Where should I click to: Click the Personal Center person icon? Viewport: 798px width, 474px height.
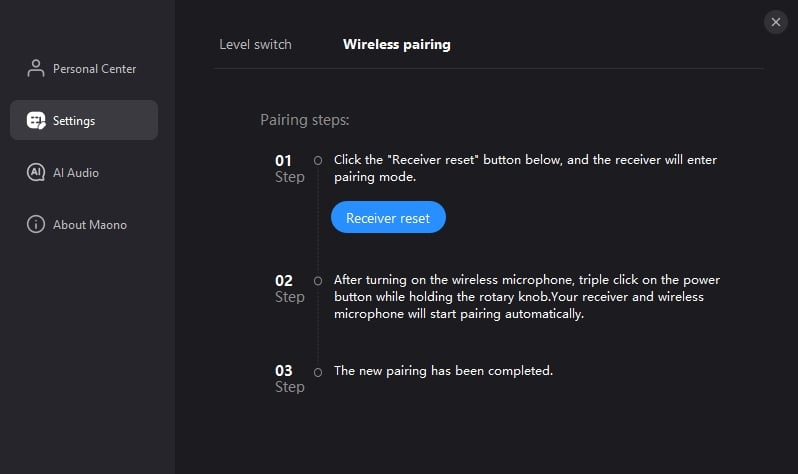(x=36, y=69)
